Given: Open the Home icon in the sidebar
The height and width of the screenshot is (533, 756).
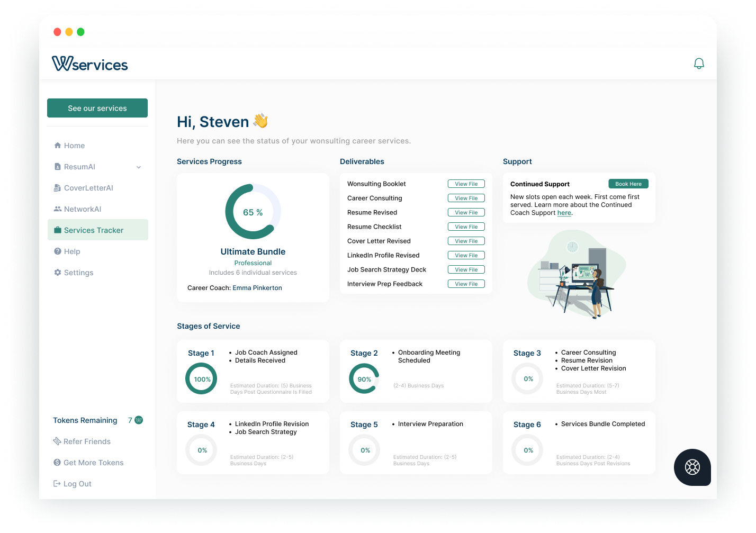Looking at the screenshot, I should coord(58,145).
